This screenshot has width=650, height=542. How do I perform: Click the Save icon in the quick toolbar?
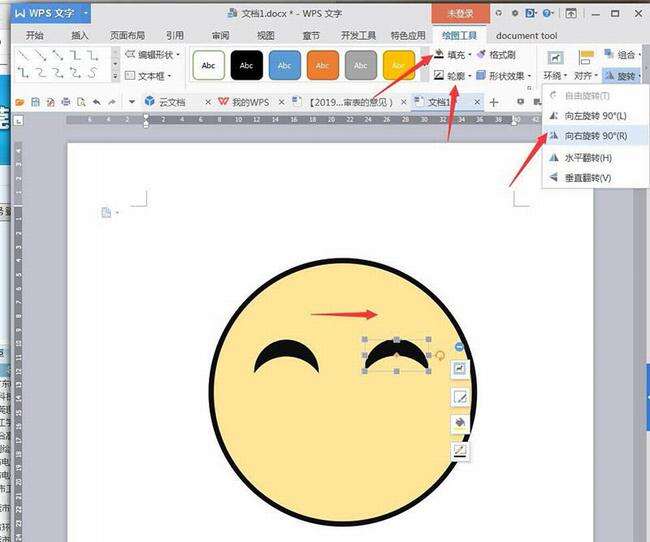click(35, 102)
